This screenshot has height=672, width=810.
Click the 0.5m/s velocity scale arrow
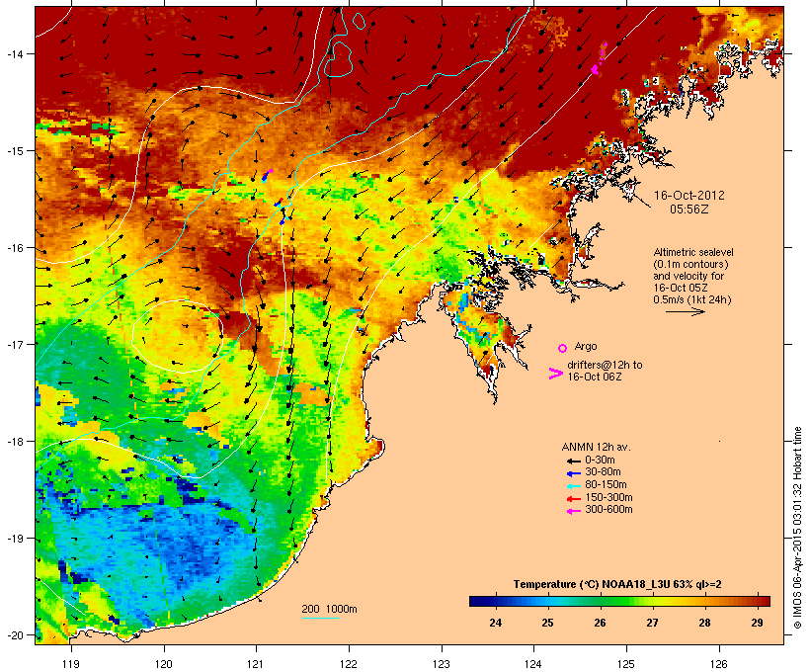(x=685, y=311)
